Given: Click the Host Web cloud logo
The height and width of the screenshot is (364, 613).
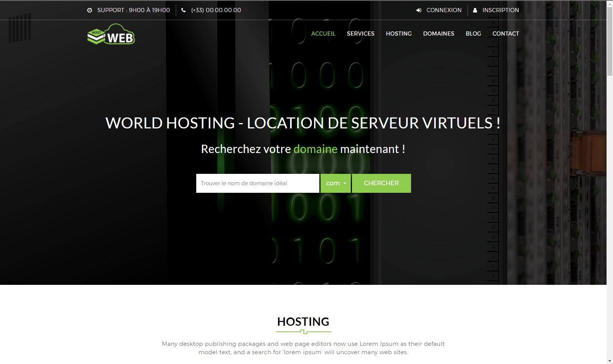Looking at the screenshot, I should click(111, 34).
